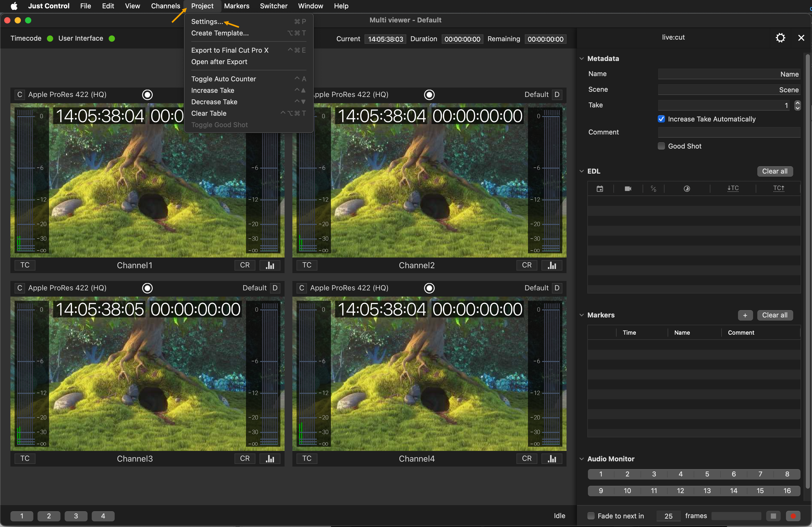Choose Clear Table from menu
Viewport: 812px width, 527px height.
click(x=248, y=113)
